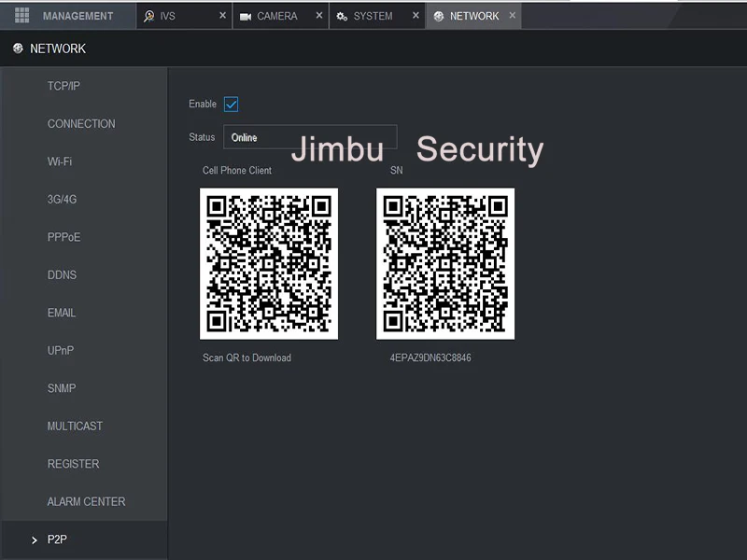Close the IVS tab
Viewport: 747px width, 560px height.
tap(222, 16)
